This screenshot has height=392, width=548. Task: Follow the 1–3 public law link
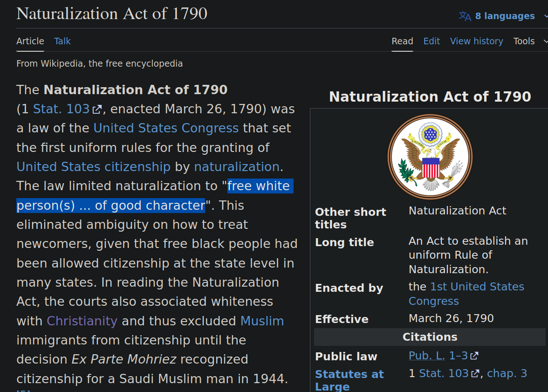click(x=458, y=356)
